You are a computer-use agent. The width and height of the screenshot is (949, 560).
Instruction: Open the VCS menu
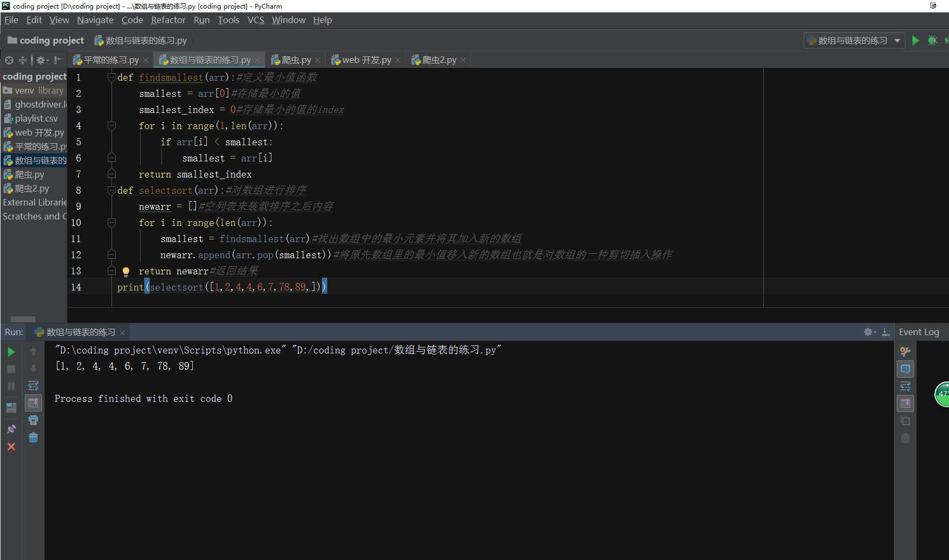click(x=256, y=20)
